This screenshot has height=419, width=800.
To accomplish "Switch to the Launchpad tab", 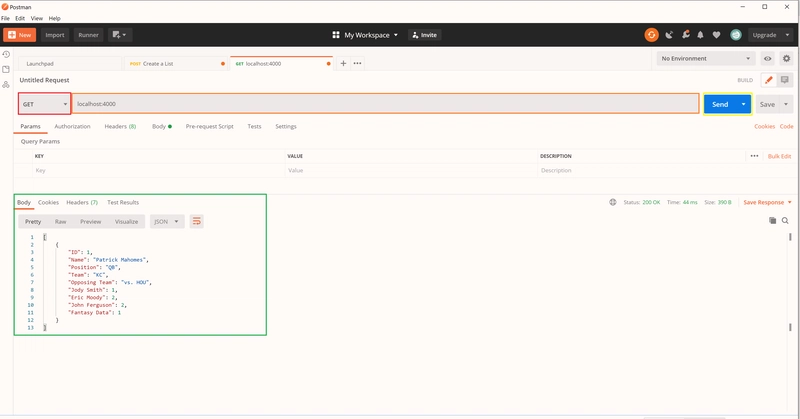I will [x=70, y=64].
